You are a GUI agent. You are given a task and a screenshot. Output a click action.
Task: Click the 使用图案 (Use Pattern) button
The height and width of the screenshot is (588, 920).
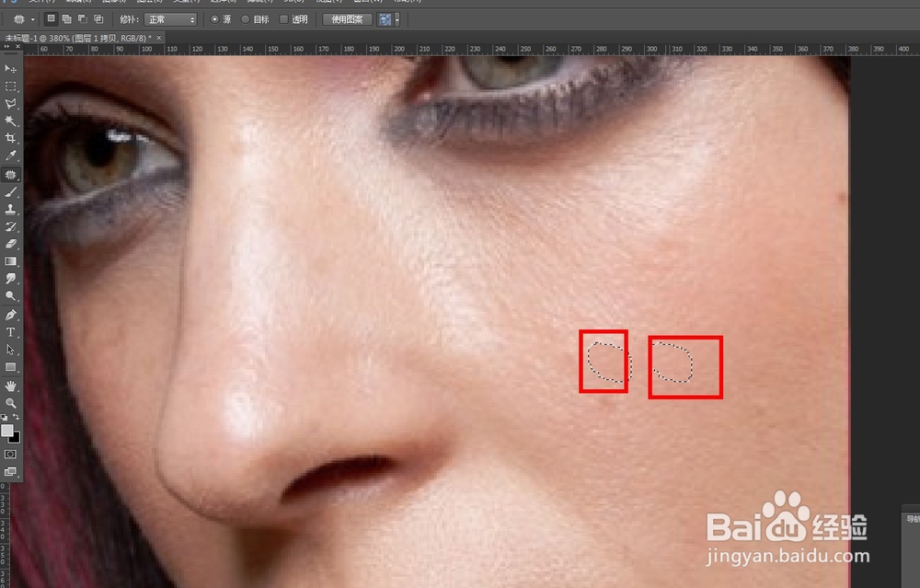348,19
